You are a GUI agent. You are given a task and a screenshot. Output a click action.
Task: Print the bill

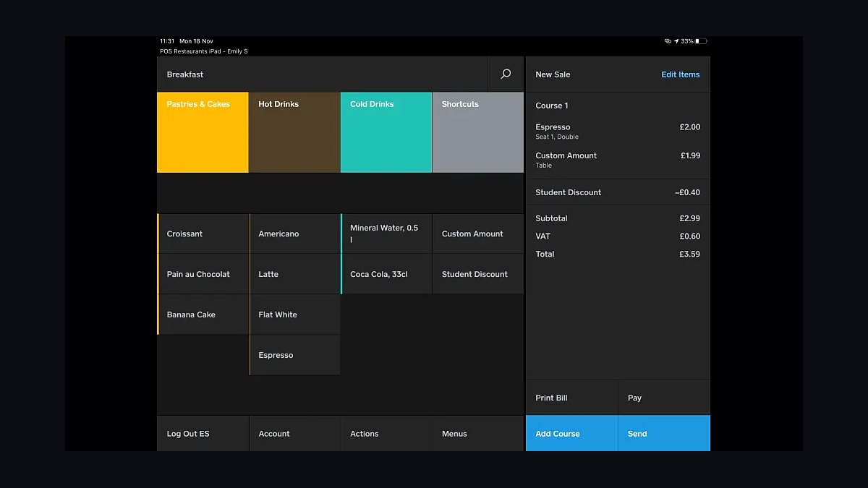click(x=571, y=398)
